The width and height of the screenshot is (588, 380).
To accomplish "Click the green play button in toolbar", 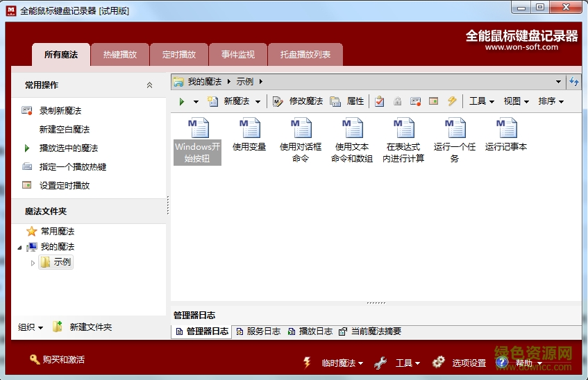I will click(x=182, y=101).
